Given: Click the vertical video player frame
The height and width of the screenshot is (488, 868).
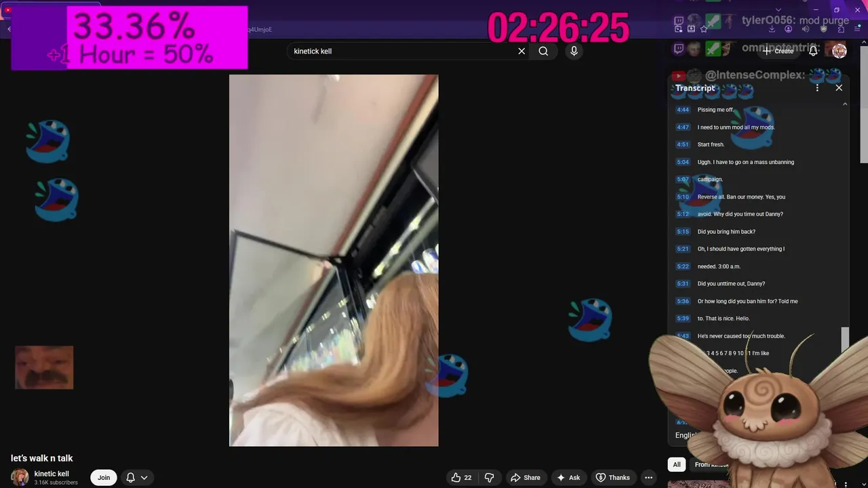Looking at the screenshot, I should [334, 260].
